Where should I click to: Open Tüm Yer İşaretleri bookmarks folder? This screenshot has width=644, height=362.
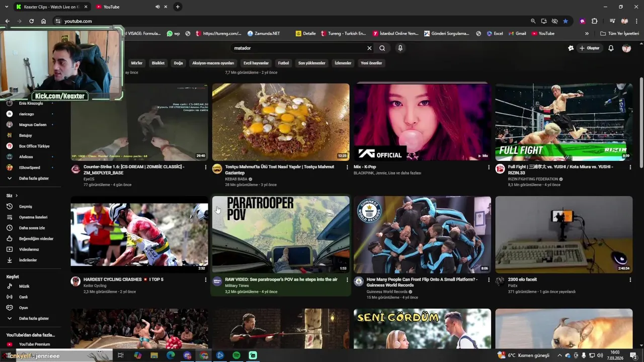619,34
